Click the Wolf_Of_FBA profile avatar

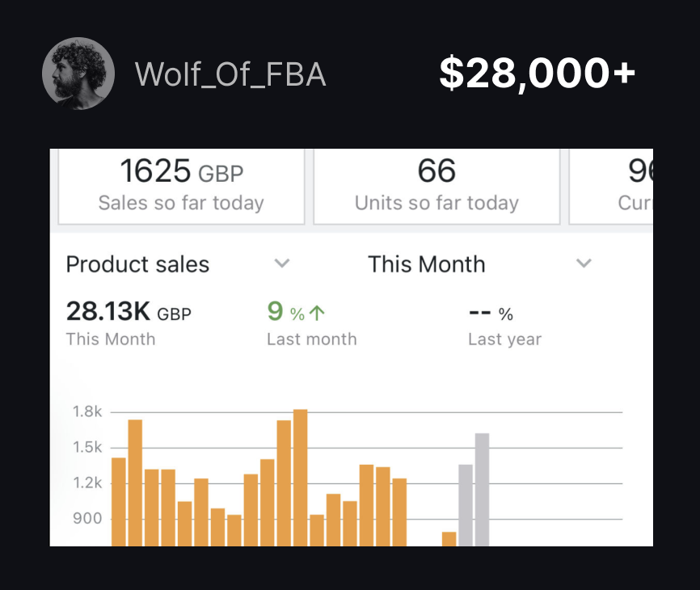click(78, 74)
